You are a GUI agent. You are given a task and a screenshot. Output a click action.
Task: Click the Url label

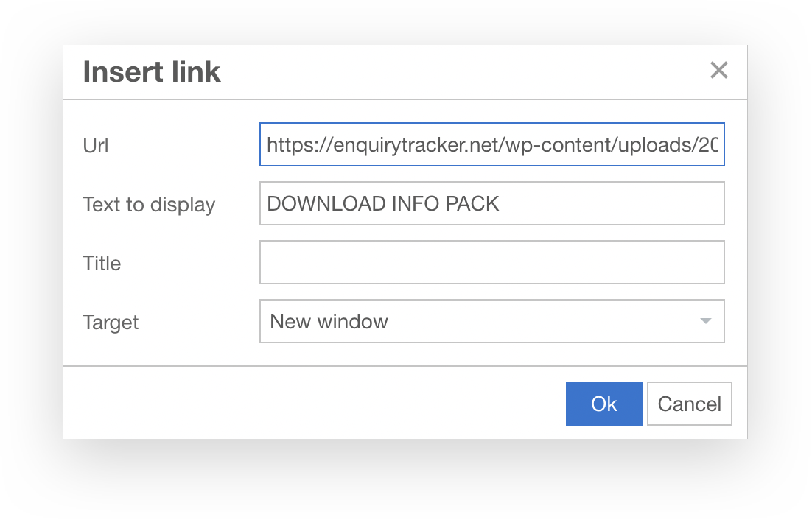(x=96, y=145)
